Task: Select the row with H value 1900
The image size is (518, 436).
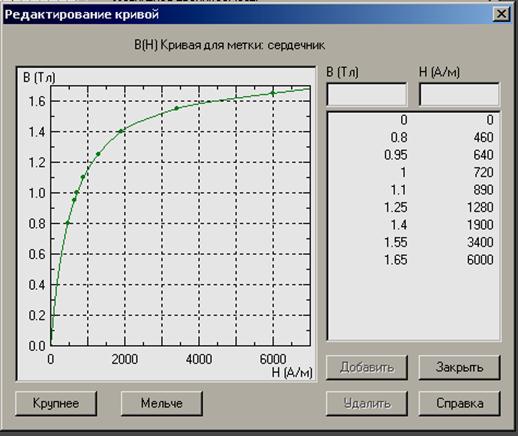Action: pos(413,225)
